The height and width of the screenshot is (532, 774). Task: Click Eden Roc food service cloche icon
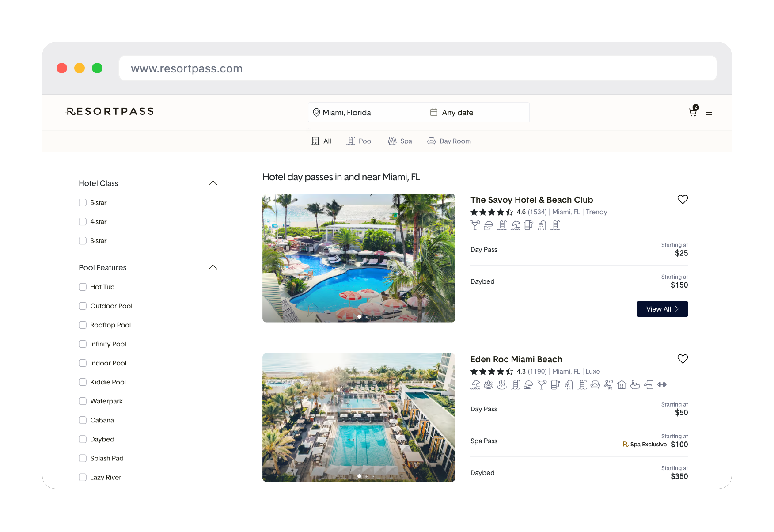(528, 385)
